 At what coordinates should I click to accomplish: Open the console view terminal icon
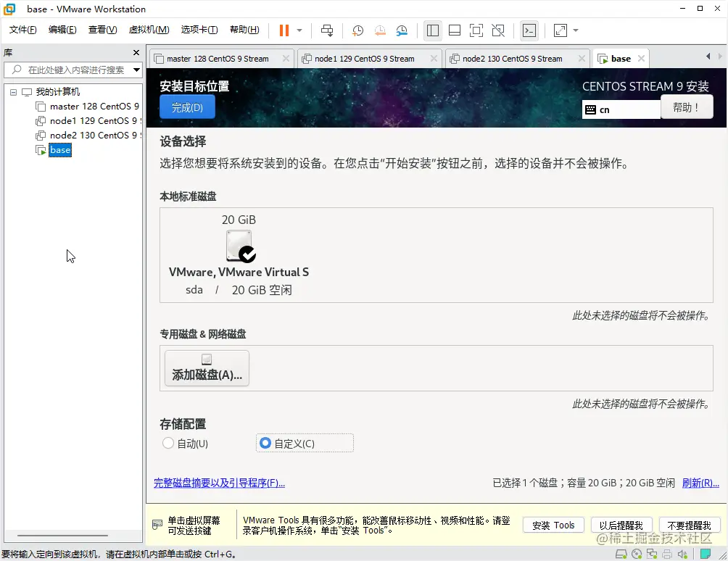tap(529, 30)
